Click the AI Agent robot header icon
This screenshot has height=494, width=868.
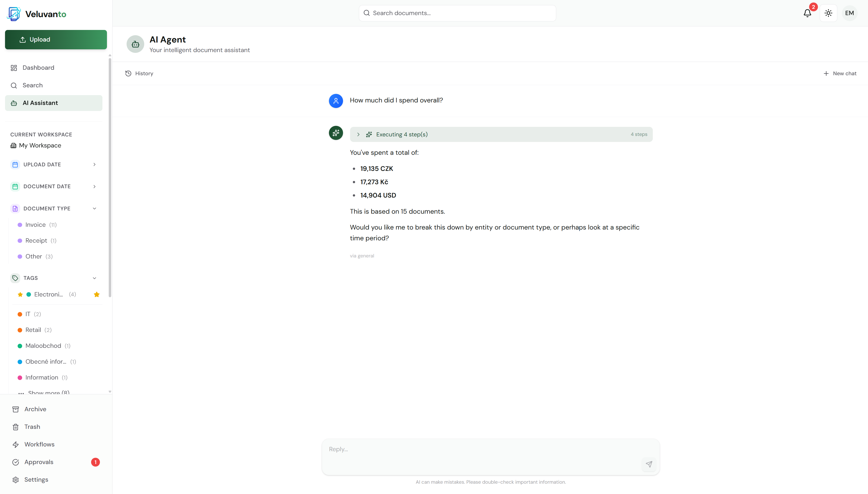[135, 44]
